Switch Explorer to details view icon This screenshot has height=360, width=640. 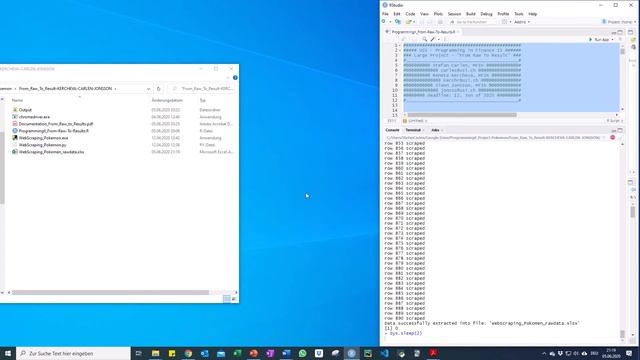[227, 299]
